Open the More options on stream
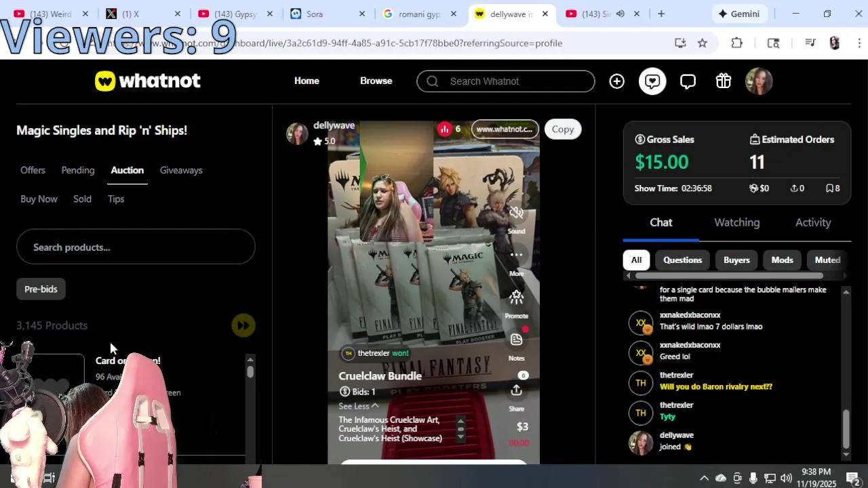868x488 pixels. tap(516, 256)
